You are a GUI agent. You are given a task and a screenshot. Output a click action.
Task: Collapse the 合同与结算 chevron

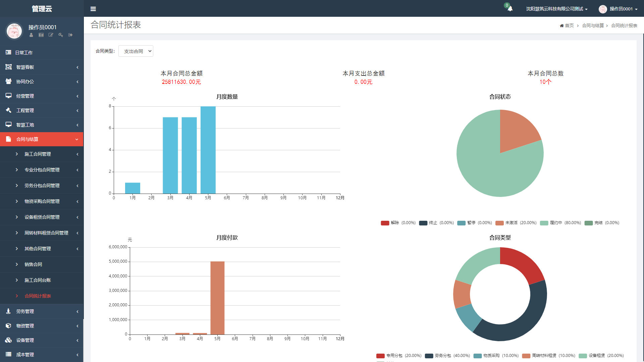[x=77, y=140]
